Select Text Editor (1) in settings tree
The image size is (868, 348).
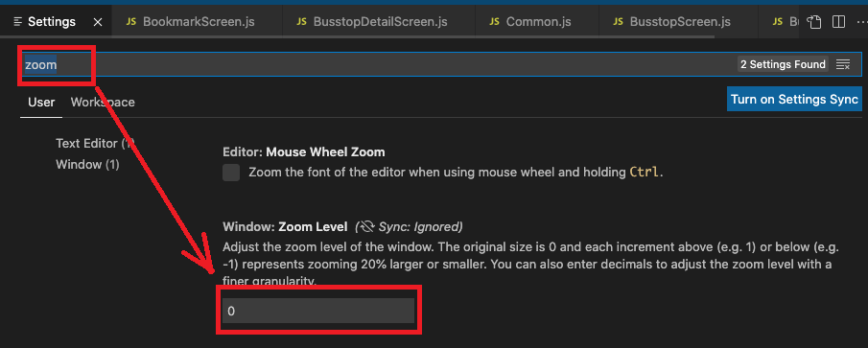click(x=95, y=143)
